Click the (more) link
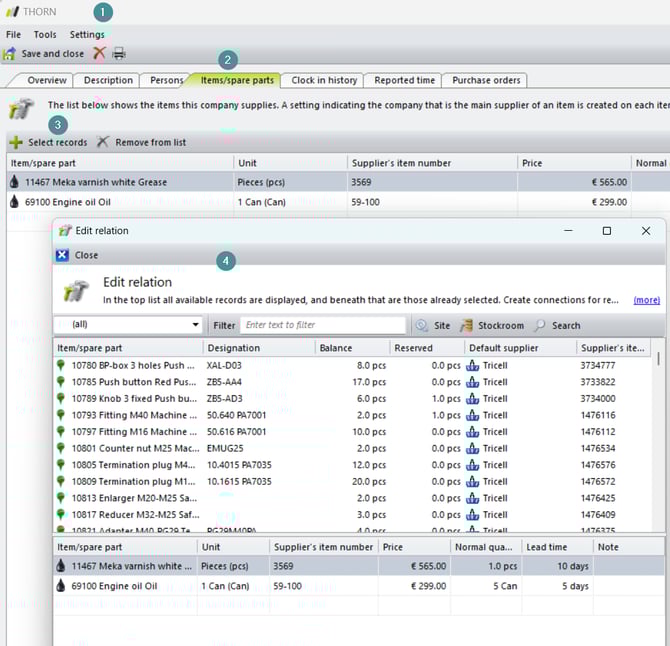The image size is (670, 646). coord(646,300)
